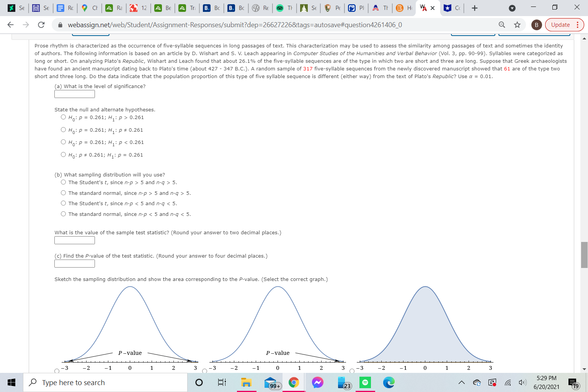
Task: Reload the WebAssign page
Action: pyautogui.click(x=41, y=25)
